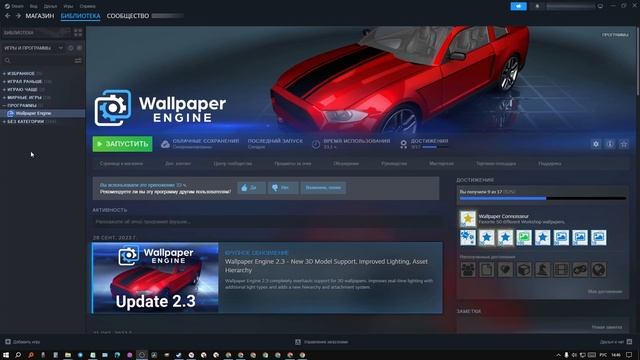Image resolution: width=640 pixels, height=360 pixels.
Task: Open the Wallpaper Engine 2.3 news headline
Action: point(326,266)
